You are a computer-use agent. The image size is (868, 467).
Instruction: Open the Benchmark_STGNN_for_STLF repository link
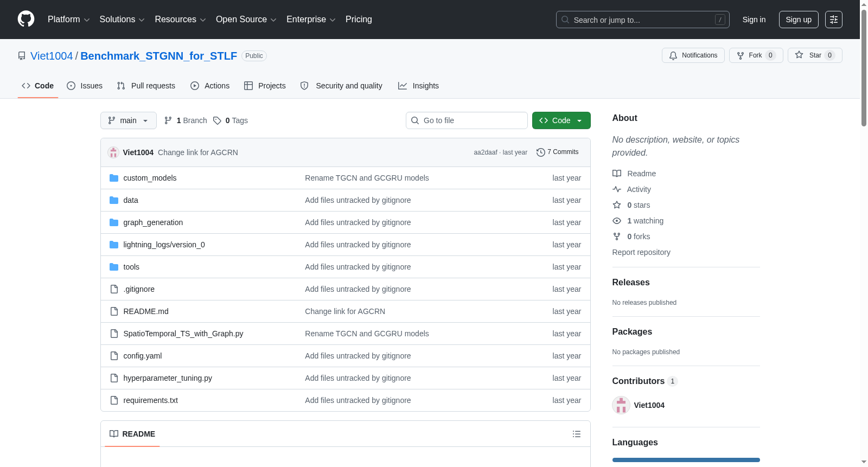(159, 56)
